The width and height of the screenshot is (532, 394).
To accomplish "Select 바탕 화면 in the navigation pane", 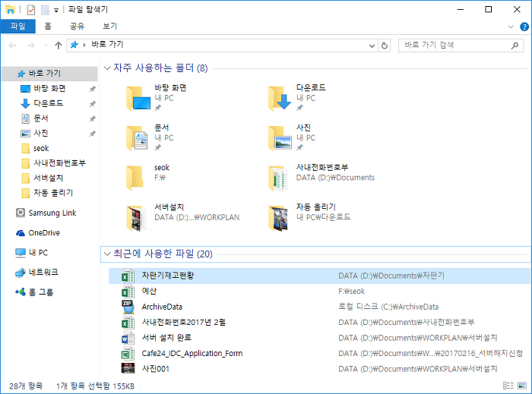I will point(50,88).
